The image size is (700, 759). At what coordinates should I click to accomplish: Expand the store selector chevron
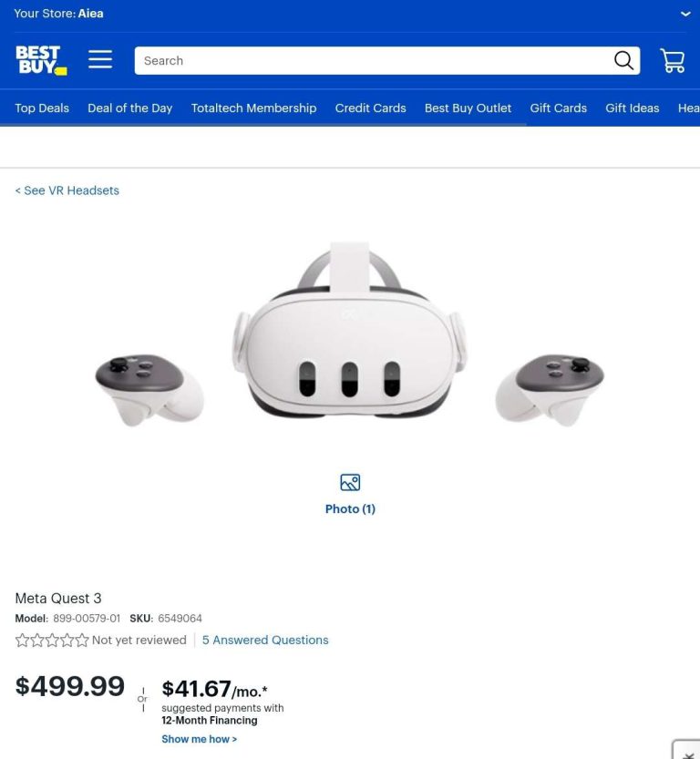pos(685,14)
